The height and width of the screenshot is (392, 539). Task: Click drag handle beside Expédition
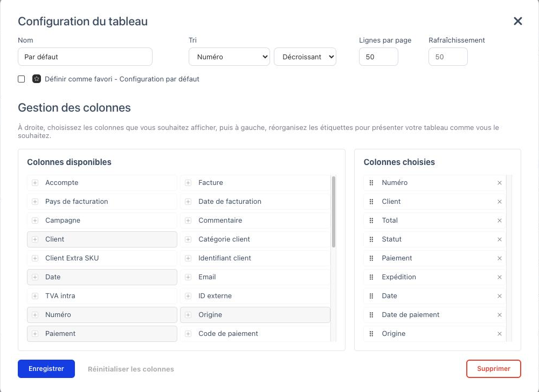point(371,277)
